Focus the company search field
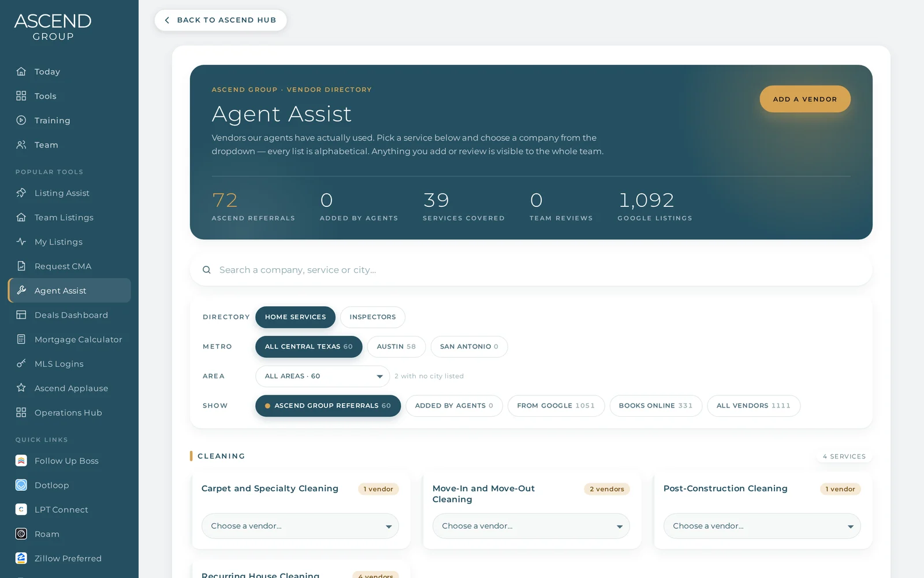This screenshot has height=578, width=924. [531, 270]
